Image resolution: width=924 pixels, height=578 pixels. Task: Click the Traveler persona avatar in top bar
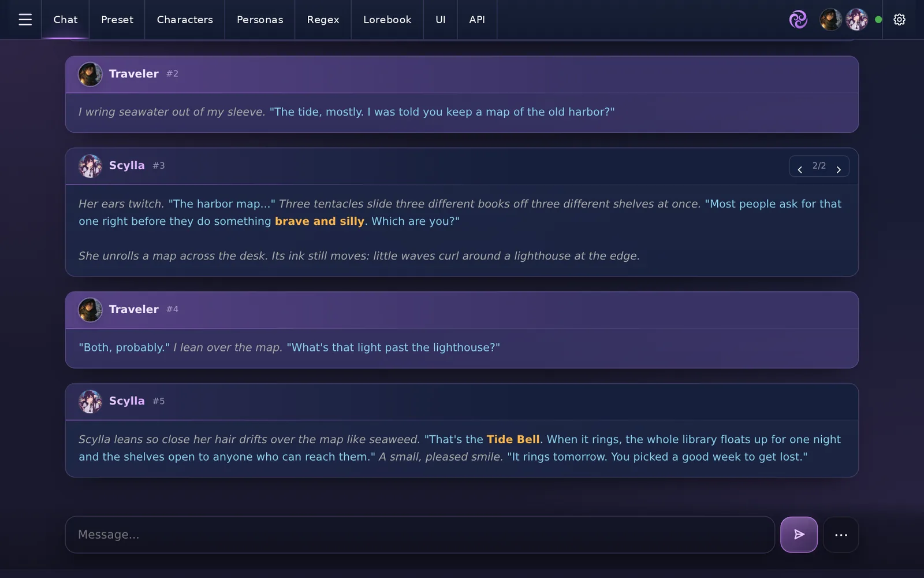click(830, 20)
